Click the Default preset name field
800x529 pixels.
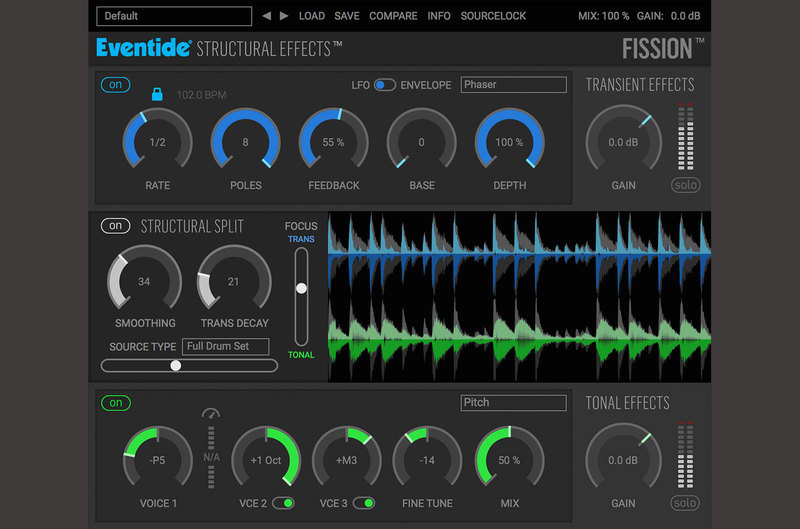(174, 16)
